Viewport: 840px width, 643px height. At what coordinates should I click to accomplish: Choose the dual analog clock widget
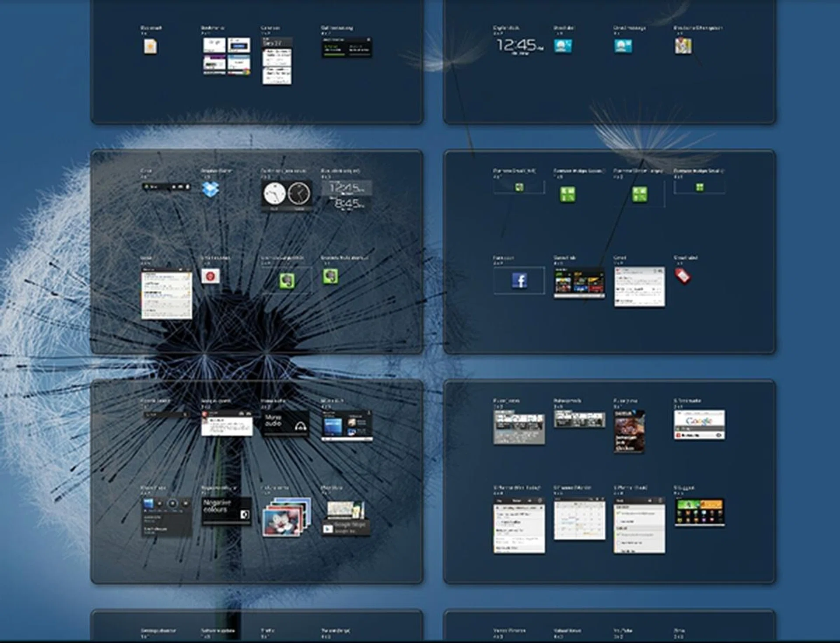click(287, 194)
